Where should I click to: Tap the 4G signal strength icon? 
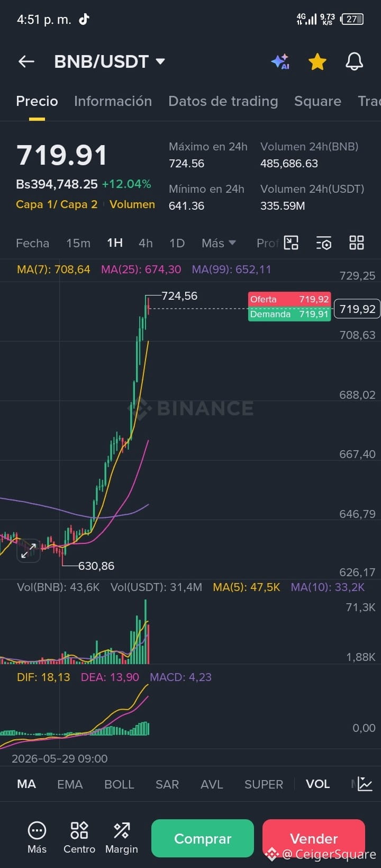[x=307, y=19]
